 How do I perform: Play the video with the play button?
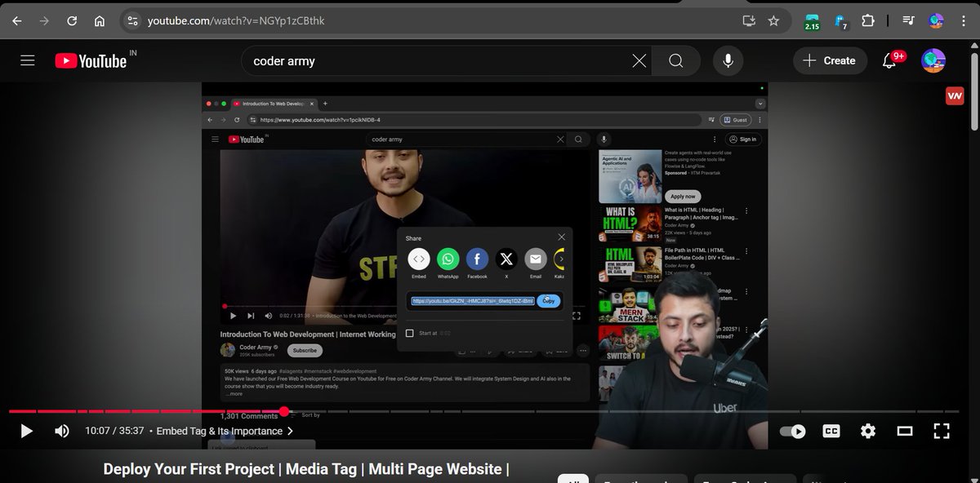coord(26,431)
